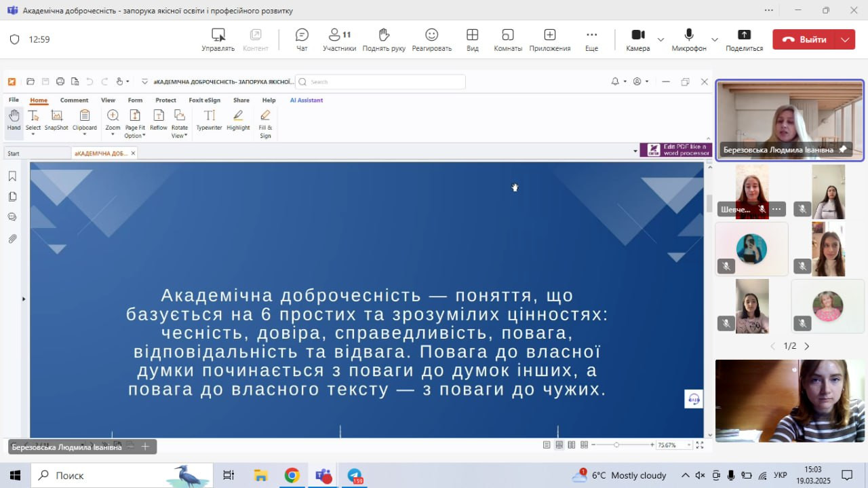Open the Apps button in Teams toolbar
The width and height of the screenshot is (868, 488).
550,39
